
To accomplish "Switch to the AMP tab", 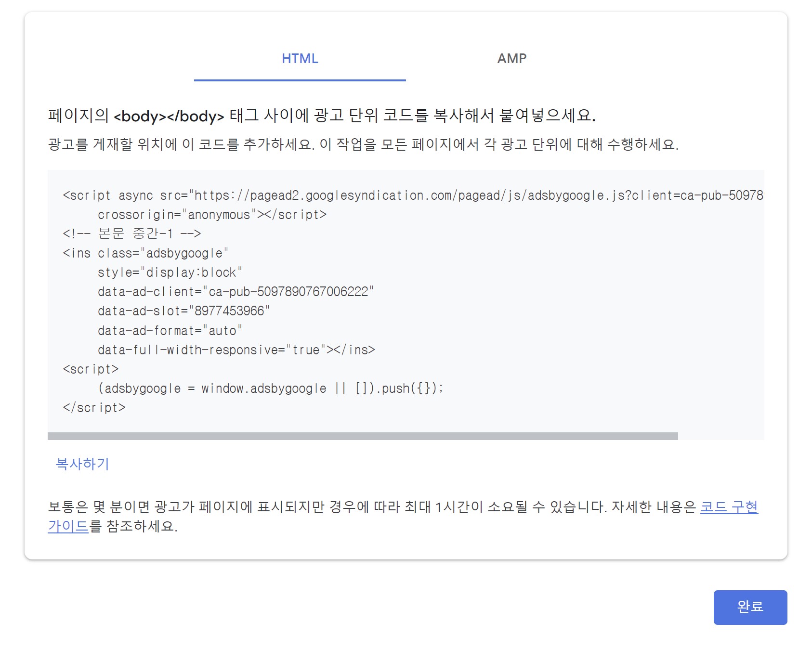I will (x=512, y=59).
